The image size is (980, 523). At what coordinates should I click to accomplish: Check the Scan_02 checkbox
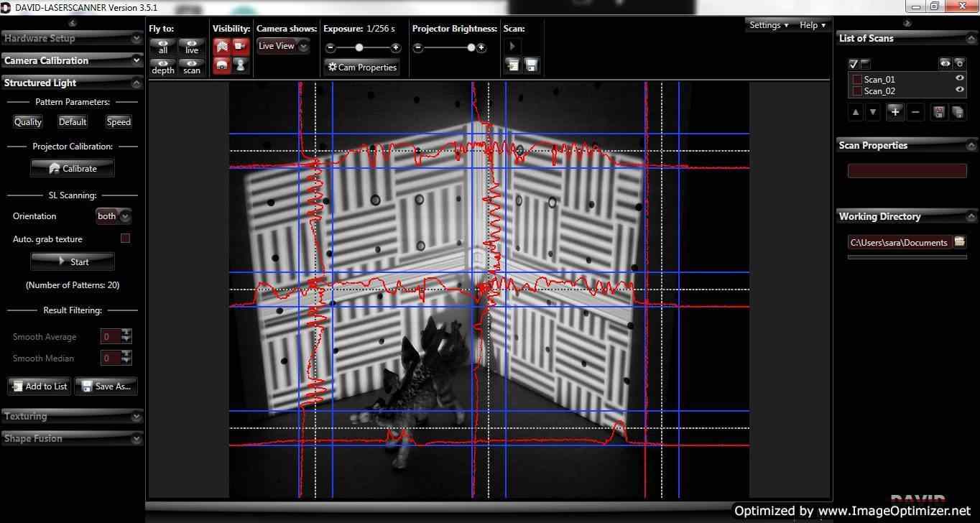pyautogui.click(x=856, y=91)
